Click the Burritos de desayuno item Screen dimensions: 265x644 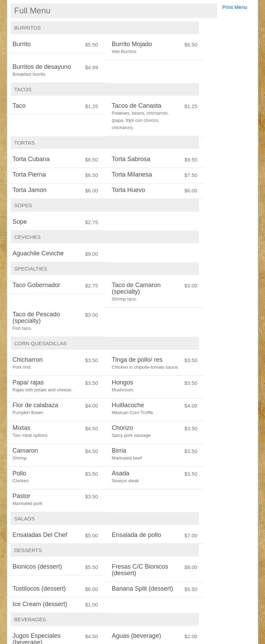(x=42, y=67)
